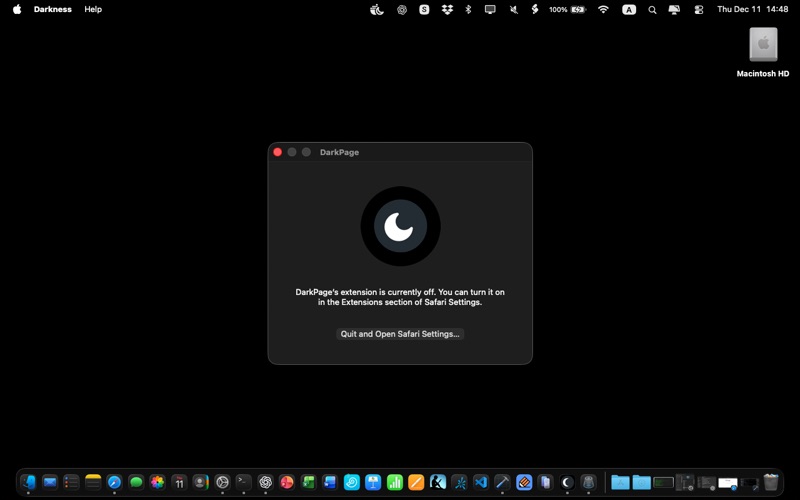The height and width of the screenshot is (500, 800).
Task: Open System Settings gear in Dock
Action: pos(222,482)
